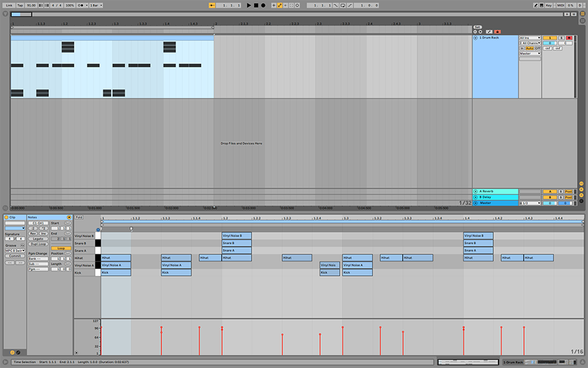Open the Master 1/2 output dropdown
This screenshot has width=588, height=368.
pos(530,203)
